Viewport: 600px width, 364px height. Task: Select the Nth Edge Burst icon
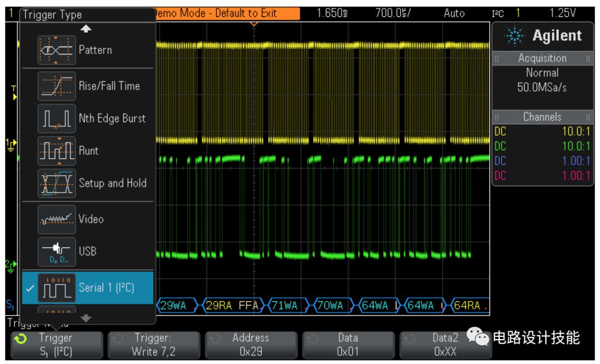(x=57, y=119)
